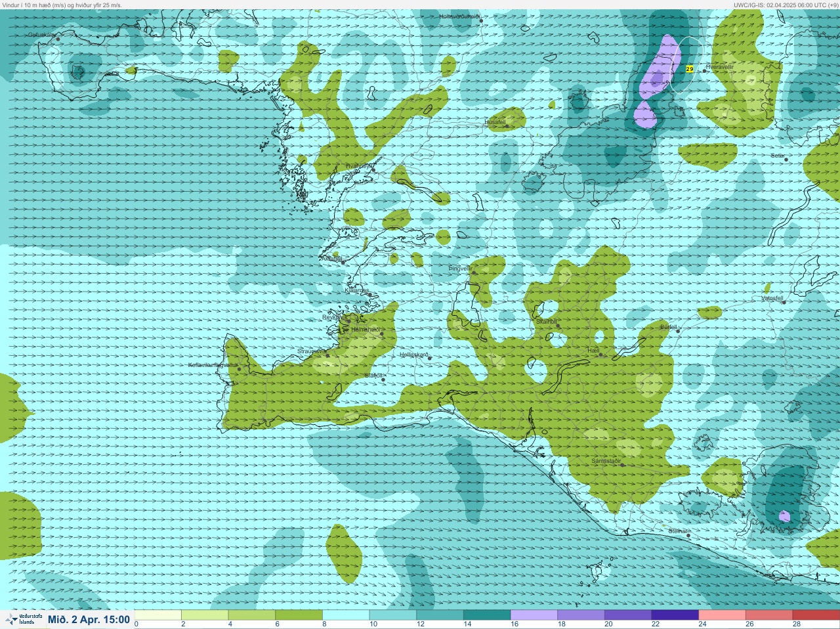The height and width of the screenshot is (629, 840).
Task: Select the 16–18 m/s light lavender legend swatch
Action: [534, 615]
